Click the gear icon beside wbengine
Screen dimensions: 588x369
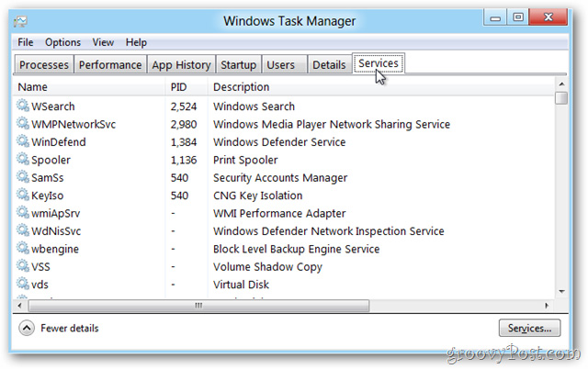pos(22,249)
